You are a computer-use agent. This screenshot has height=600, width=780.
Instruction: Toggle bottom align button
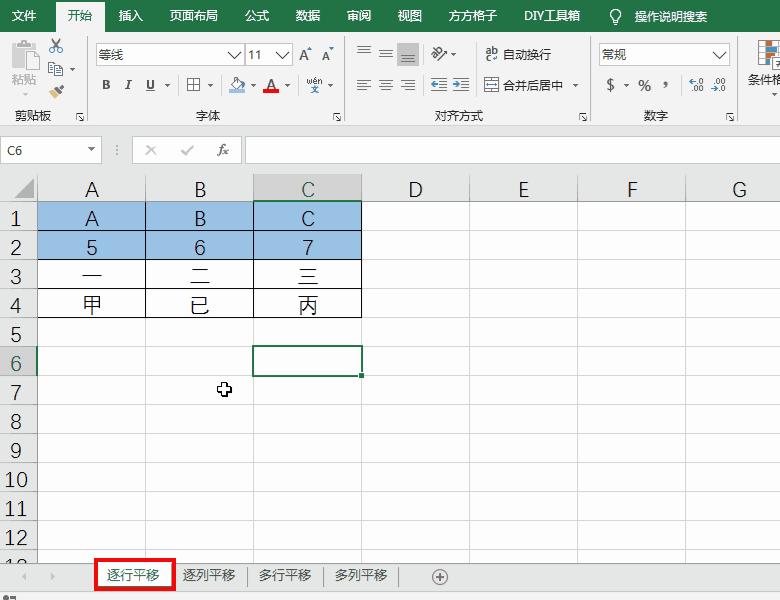pyautogui.click(x=408, y=54)
